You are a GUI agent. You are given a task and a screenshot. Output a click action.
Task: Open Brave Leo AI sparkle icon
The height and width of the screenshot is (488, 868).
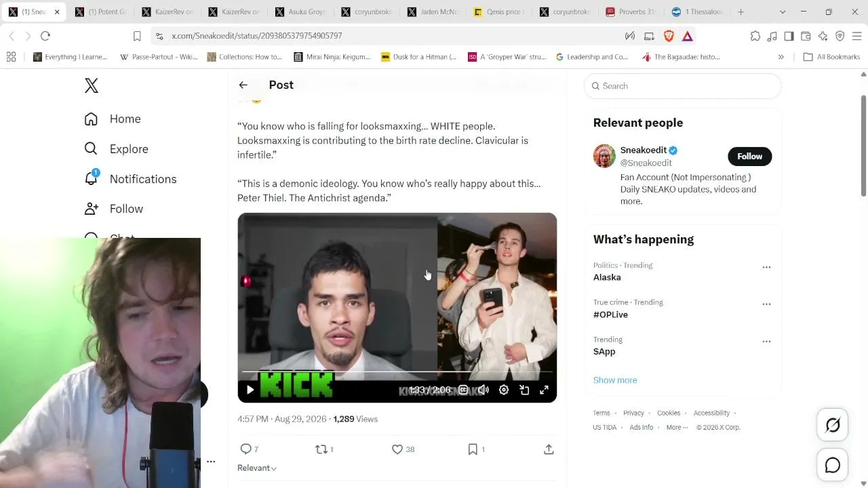click(x=823, y=36)
